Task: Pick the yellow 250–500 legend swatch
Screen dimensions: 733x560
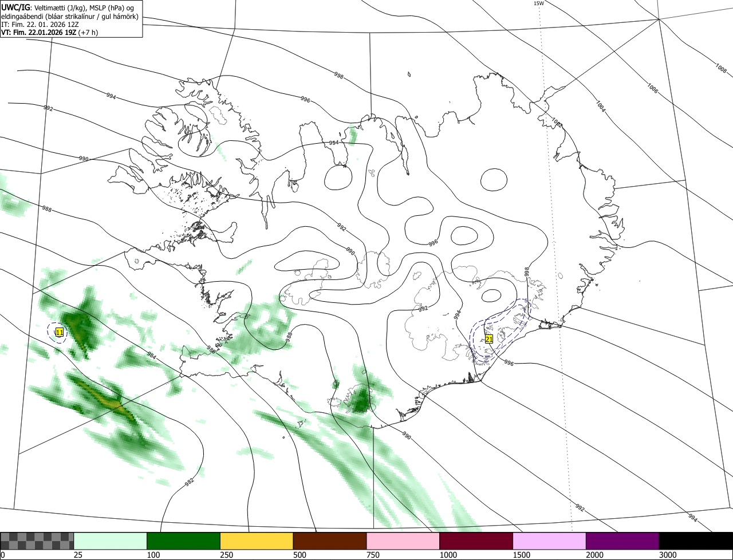Action: (x=257, y=541)
